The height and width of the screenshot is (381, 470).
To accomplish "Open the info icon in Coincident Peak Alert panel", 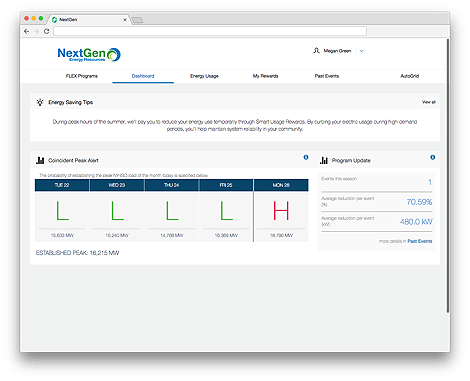I will (x=306, y=157).
